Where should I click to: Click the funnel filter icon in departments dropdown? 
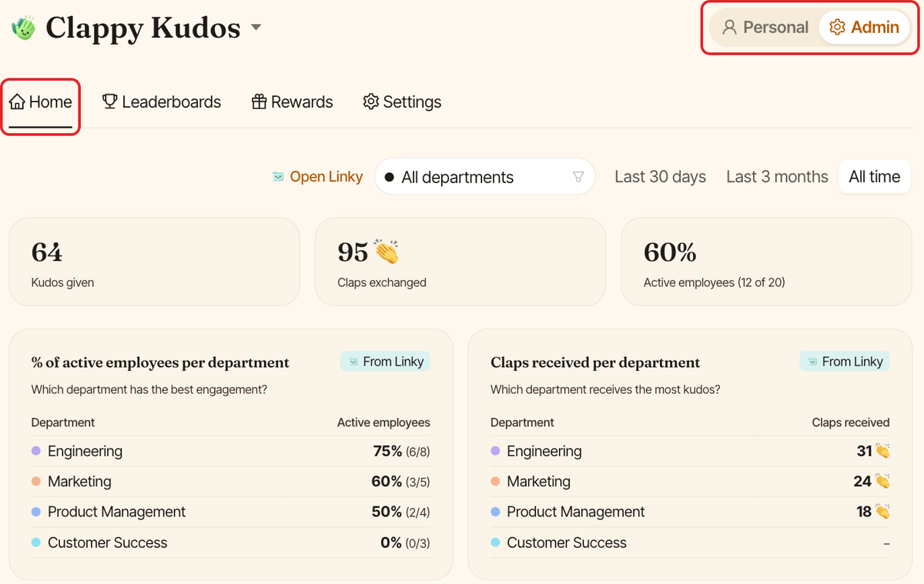point(578,177)
